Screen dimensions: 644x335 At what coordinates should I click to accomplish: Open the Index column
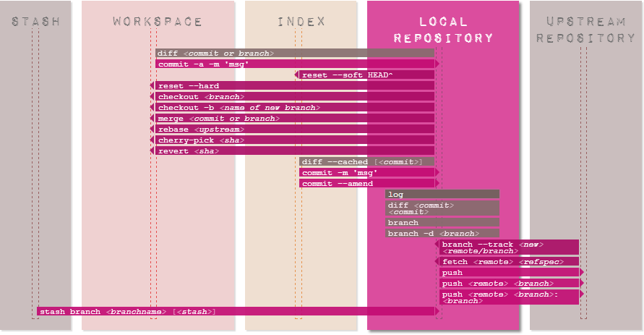(x=301, y=22)
